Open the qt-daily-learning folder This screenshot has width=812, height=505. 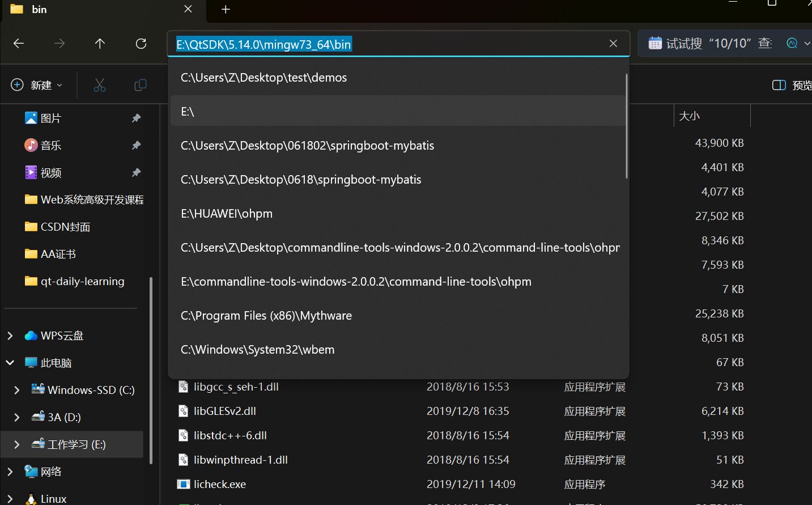74,281
